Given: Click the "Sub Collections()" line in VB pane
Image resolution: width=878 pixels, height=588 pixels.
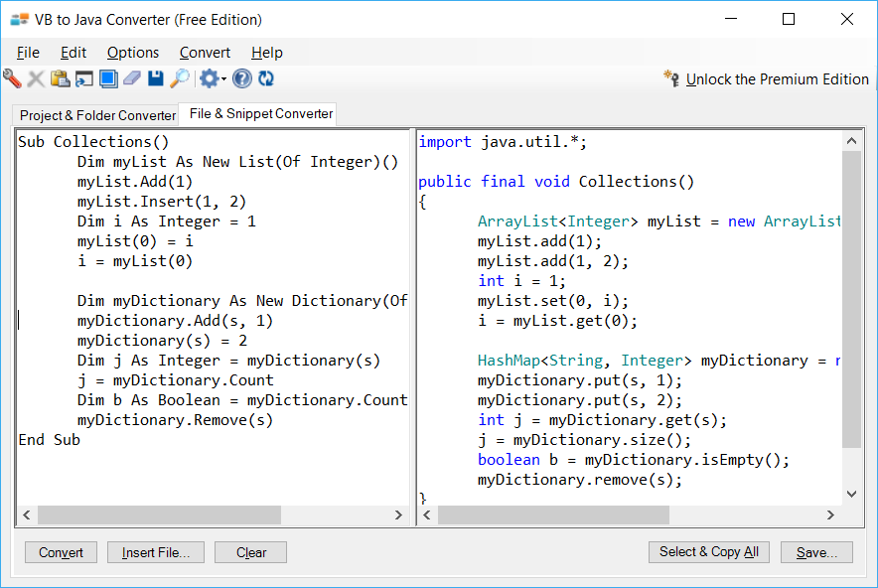Looking at the screenshot, I should click(93, 142).
